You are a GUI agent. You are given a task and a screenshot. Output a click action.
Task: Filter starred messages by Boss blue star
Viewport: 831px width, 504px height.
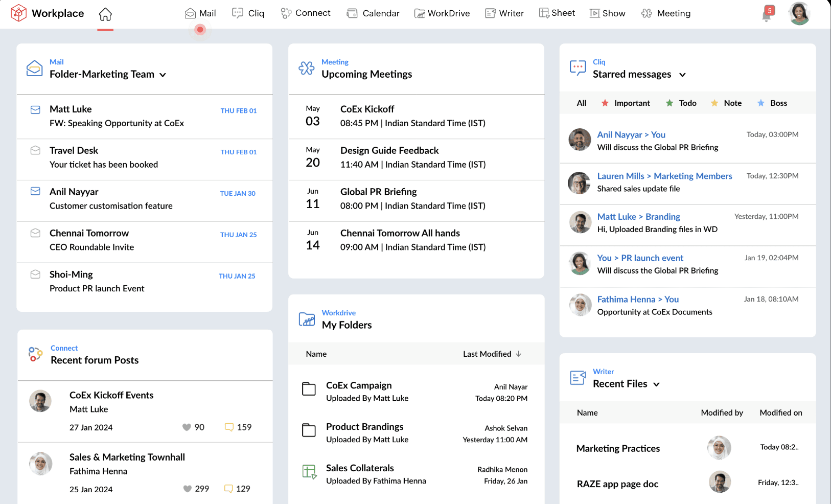[761, 103]
